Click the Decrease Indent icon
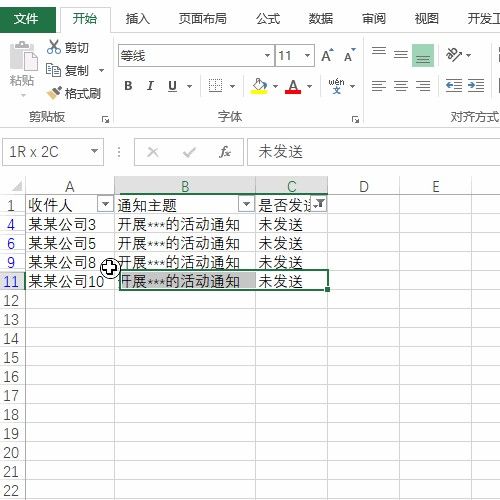Screen dimensions: 500x500 454,86
